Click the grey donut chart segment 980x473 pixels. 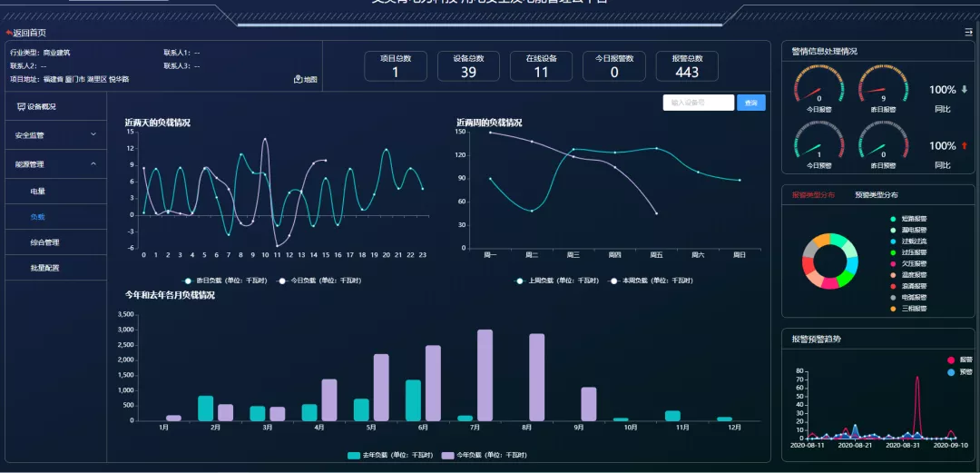810,250
